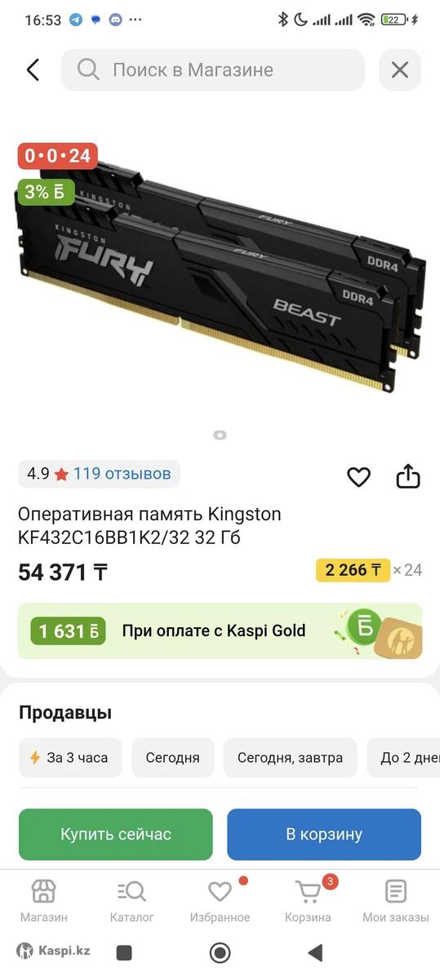Add product to favorites via heart icon
This screenshot has height=980, width=440.
pos(359,477)
